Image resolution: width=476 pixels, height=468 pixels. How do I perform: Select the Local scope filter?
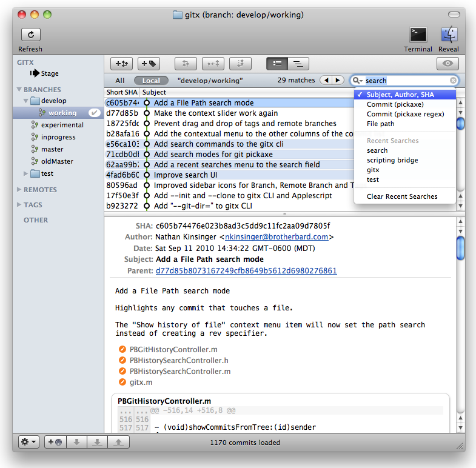pos(151,81)
